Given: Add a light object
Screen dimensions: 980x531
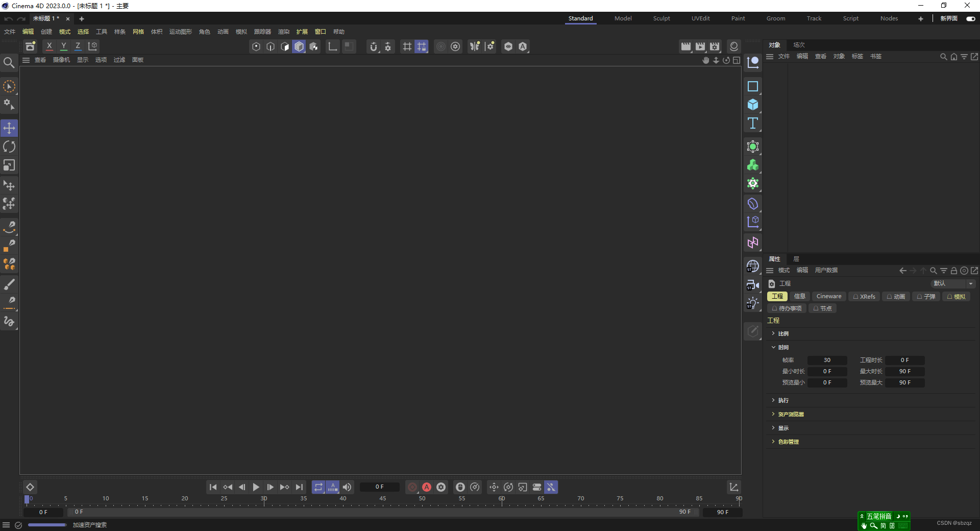Looking at the screenshot, I should [x=753, y=303].
